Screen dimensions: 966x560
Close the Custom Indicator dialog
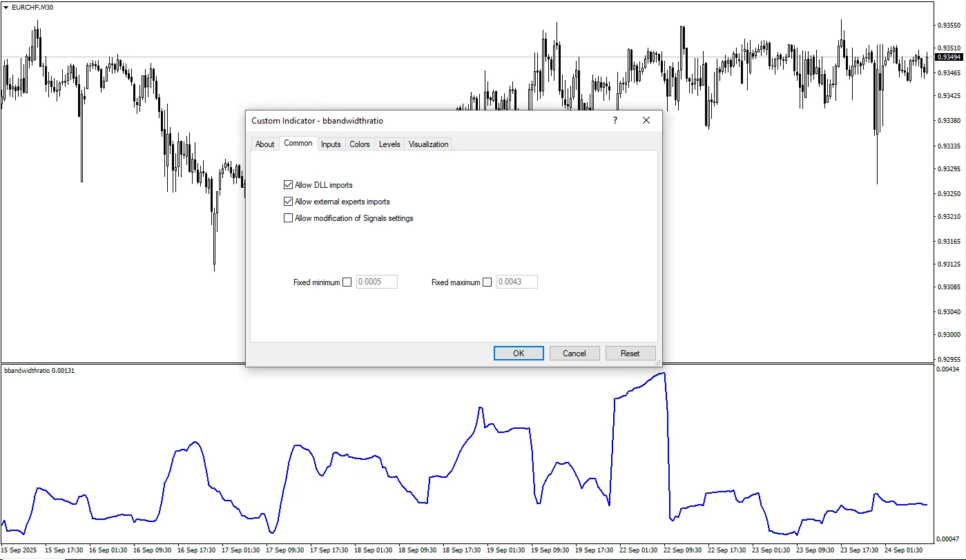click(646, 120)
